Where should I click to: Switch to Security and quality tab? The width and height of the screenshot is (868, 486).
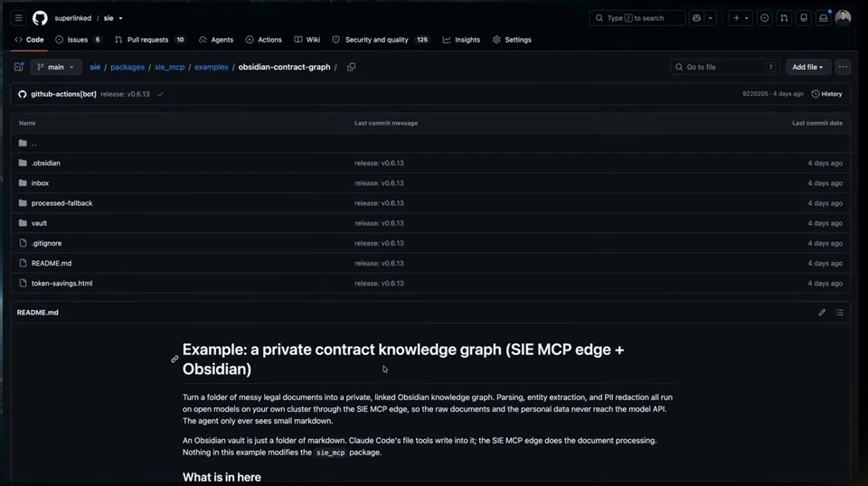tap(381, 40)
